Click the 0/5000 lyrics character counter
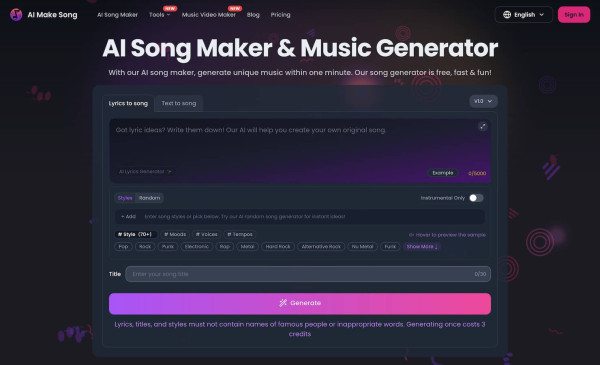 tap(477, 173)
